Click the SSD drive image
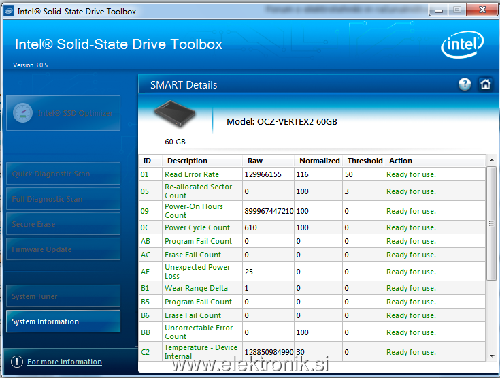Image resolution: width=500 pixels, height=378 pixels. [x=175, y=114]
